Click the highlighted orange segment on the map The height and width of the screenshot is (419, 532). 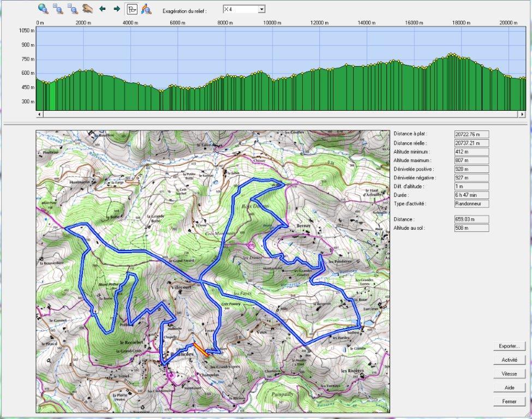pos(200,350)
